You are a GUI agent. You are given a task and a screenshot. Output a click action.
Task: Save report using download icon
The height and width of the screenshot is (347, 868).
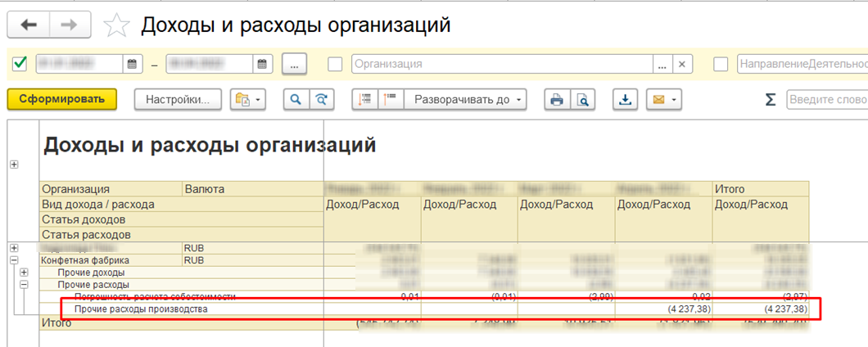click(625, 99)
